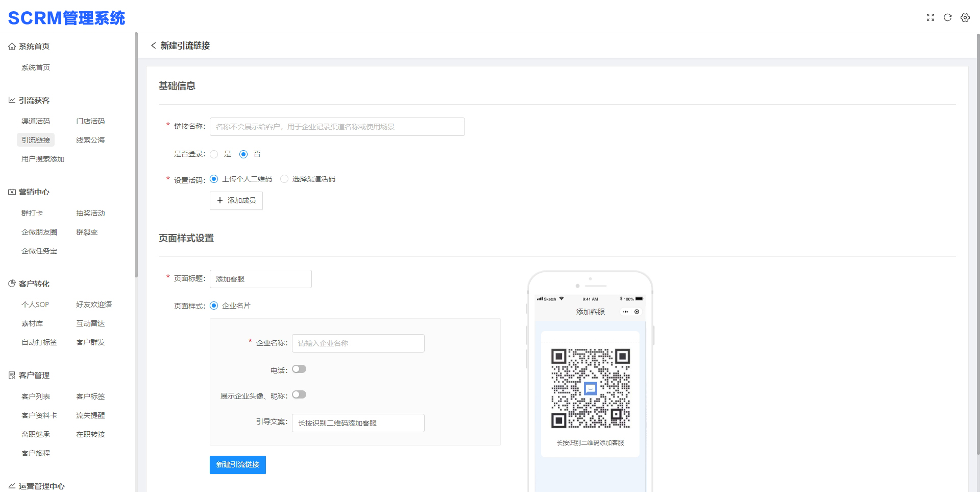Collapse the 客户转化 menu group
Image resolution: width=980 pixels, height=492 pixels.
[34, 284]
